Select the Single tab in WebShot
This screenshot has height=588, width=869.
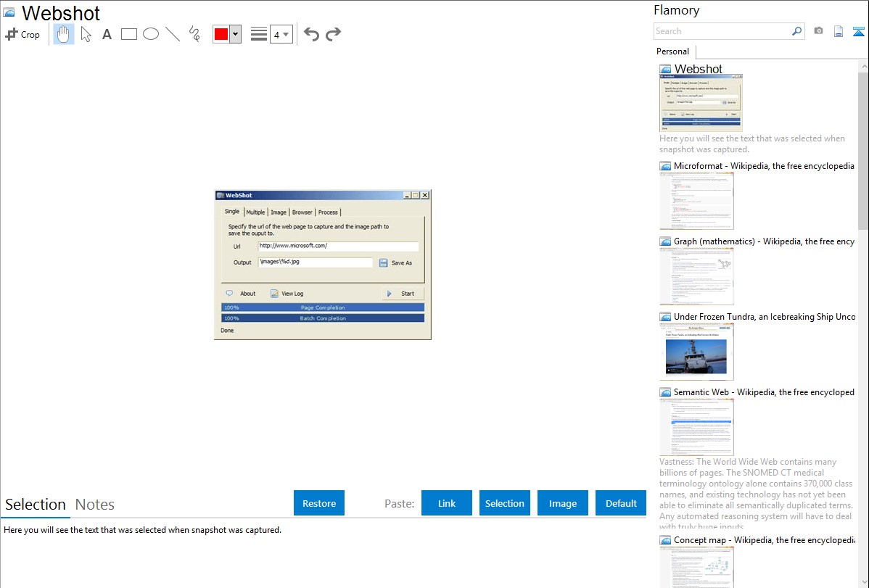tap(232, 211)
